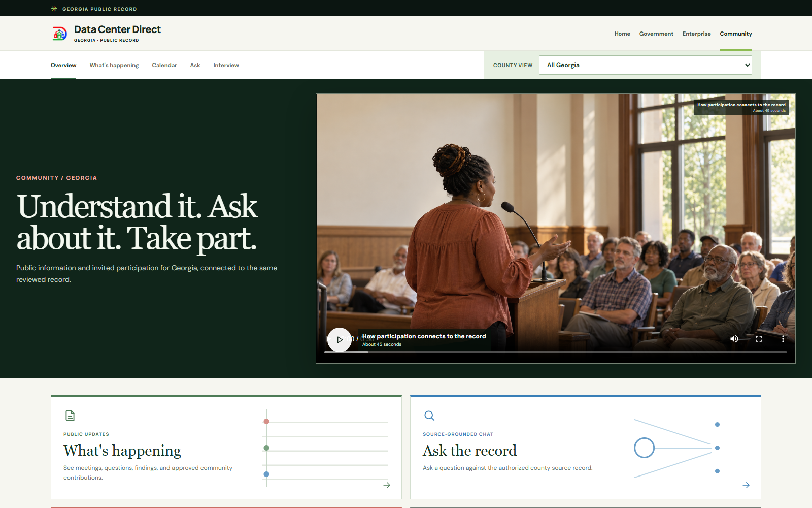812x508 pixels.
Task: Play the participation video
Action: [x=340, y=340]
